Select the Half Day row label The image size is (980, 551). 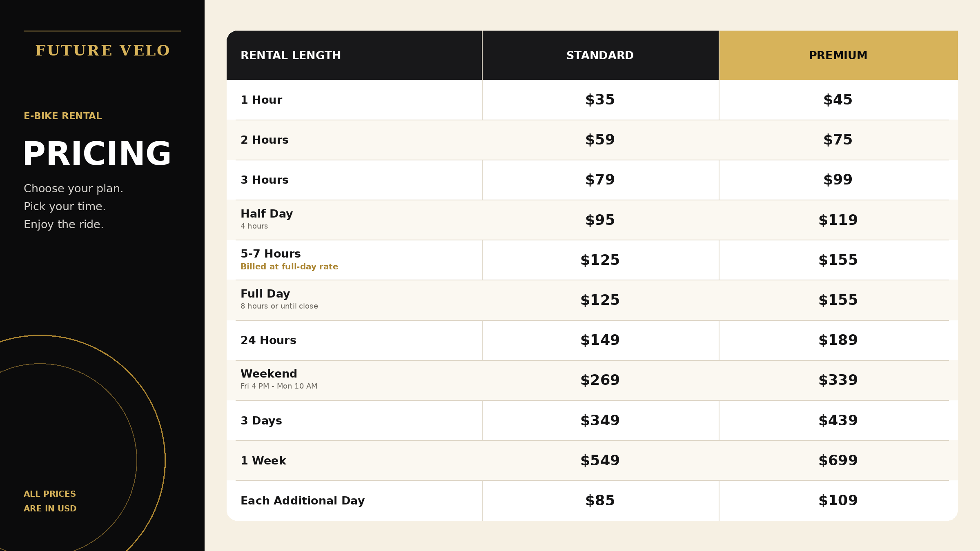click(267, 213)
